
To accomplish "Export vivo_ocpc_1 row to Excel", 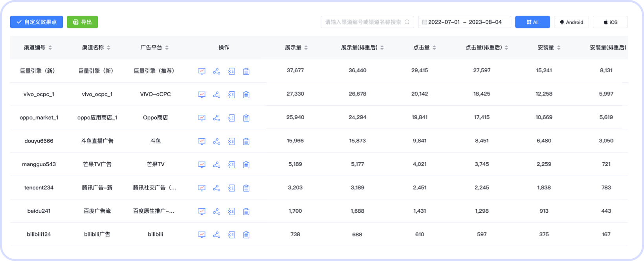I will click(x=231, y=95).
